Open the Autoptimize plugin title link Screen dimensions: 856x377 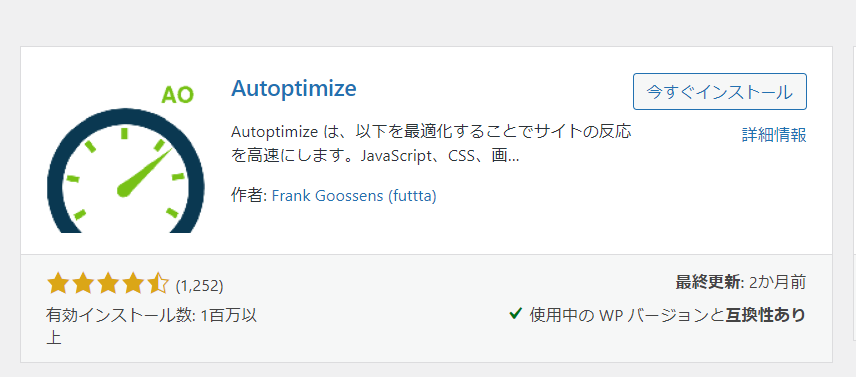point(294,88)
